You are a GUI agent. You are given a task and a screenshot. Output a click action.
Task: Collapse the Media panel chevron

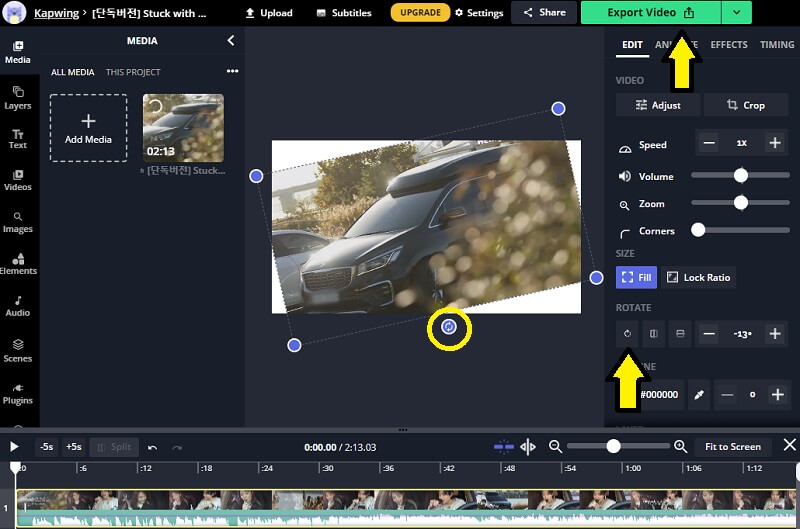point(231,41)
